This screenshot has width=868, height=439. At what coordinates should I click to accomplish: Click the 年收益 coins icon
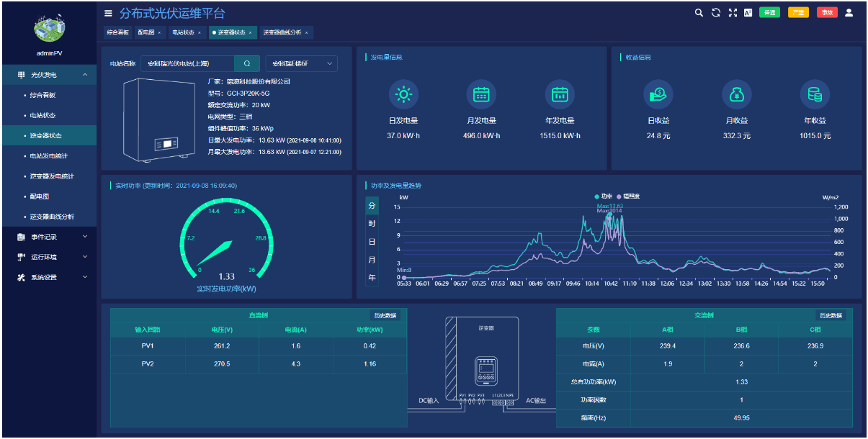pos(815,94)
